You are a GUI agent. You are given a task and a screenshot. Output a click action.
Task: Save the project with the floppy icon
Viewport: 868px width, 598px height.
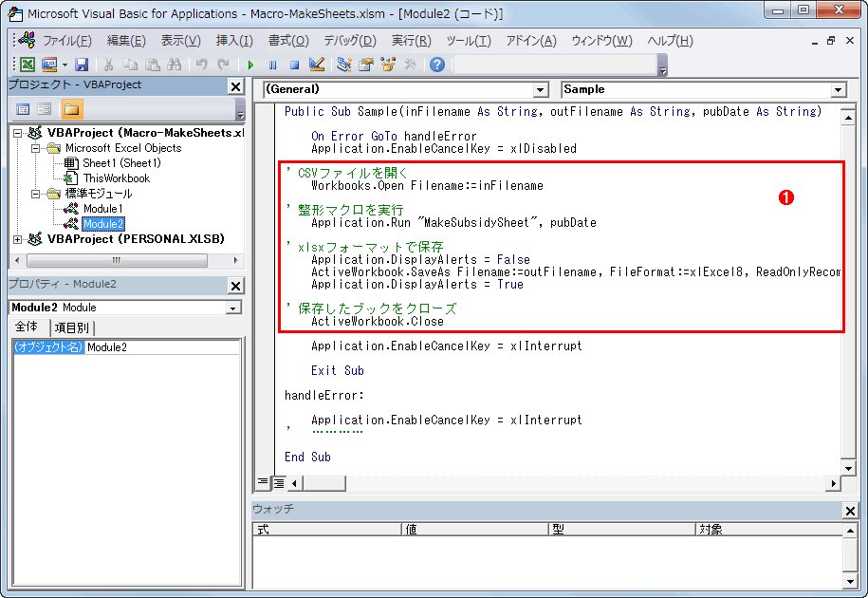(82, 65)
